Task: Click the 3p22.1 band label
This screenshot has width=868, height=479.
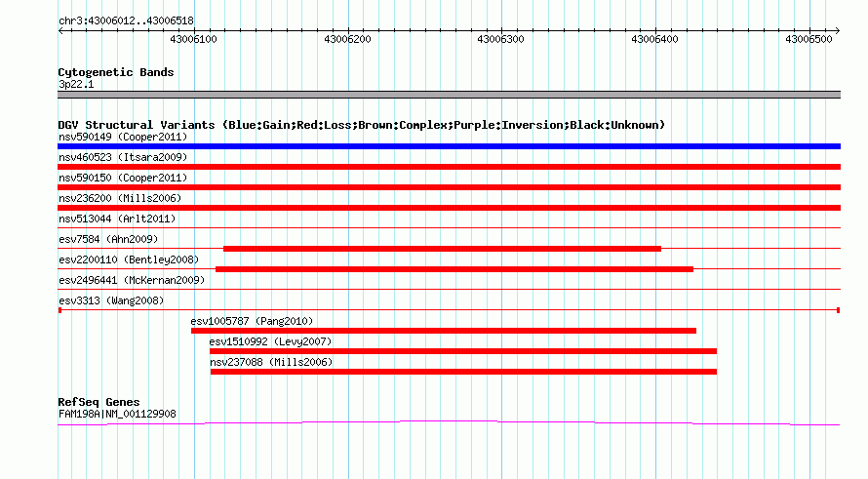Action: click(x=76, y=84)
